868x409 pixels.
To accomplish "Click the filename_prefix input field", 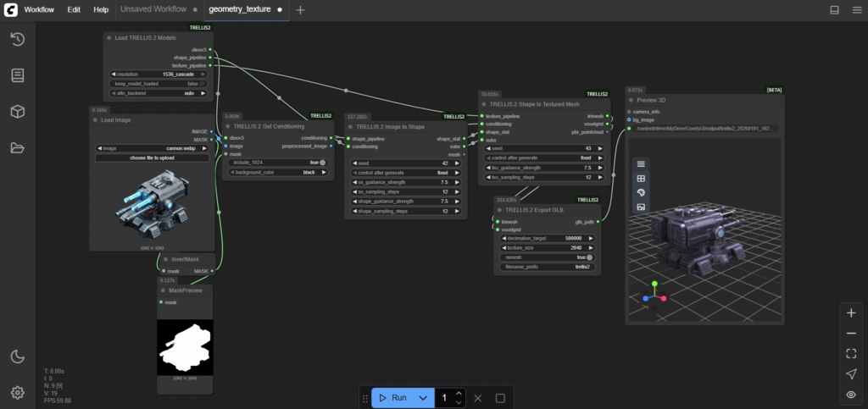I will 544,267.
